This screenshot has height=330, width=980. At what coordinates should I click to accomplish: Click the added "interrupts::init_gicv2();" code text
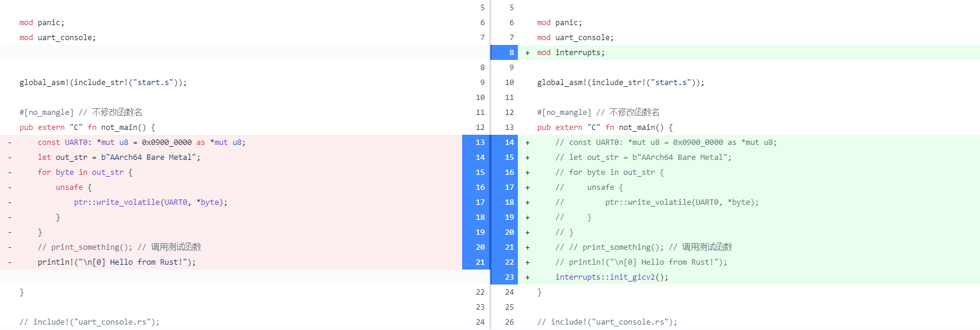coord(611,277)
